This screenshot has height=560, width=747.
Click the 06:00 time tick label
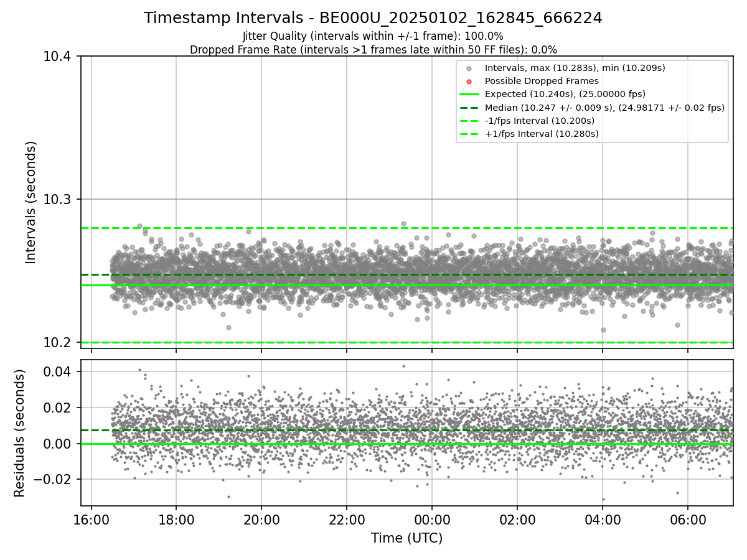[688, 520]
